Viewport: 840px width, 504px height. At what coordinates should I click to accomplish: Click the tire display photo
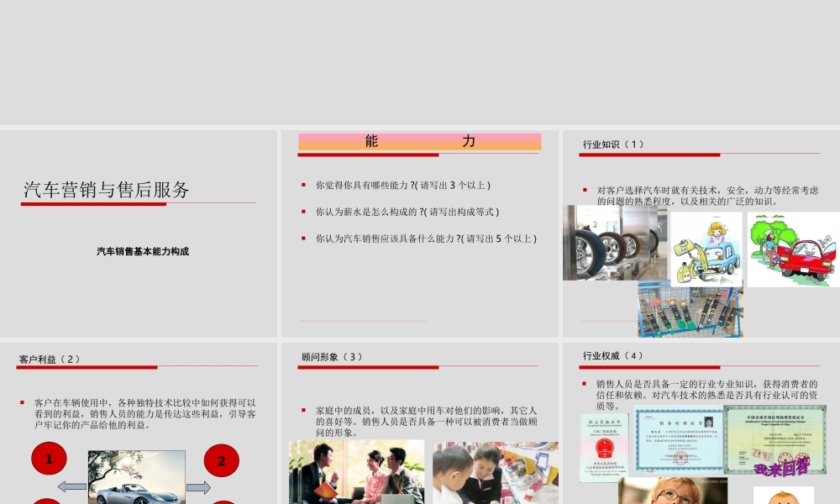[x=615, y=243]
